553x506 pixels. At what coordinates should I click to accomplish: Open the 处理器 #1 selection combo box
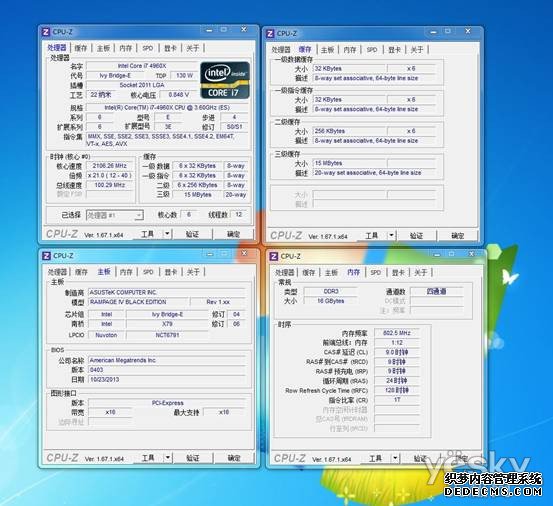(115, 215)
